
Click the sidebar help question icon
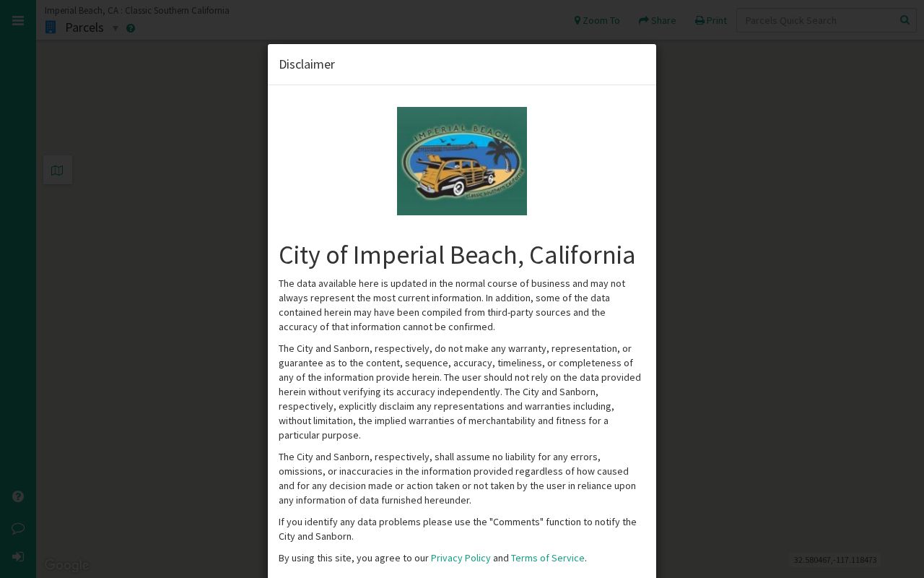(18, 496)
